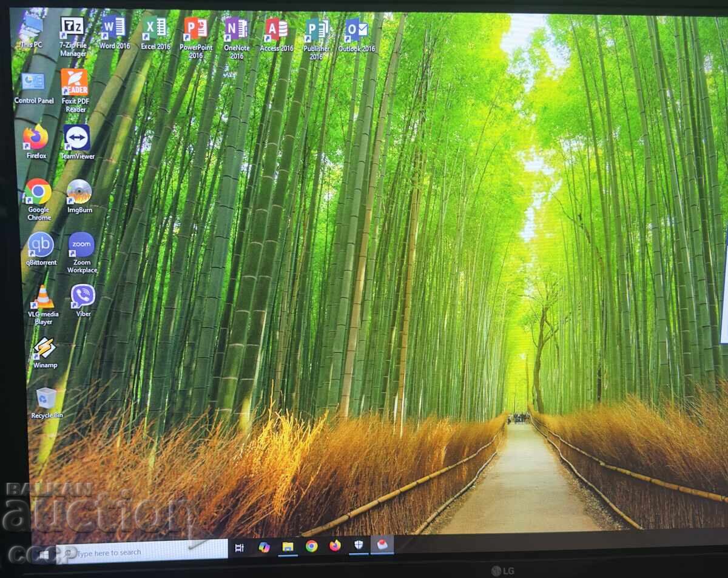Select the Winamp desktop icon
This screenshot has height=578, width=728.
(45, 353)
